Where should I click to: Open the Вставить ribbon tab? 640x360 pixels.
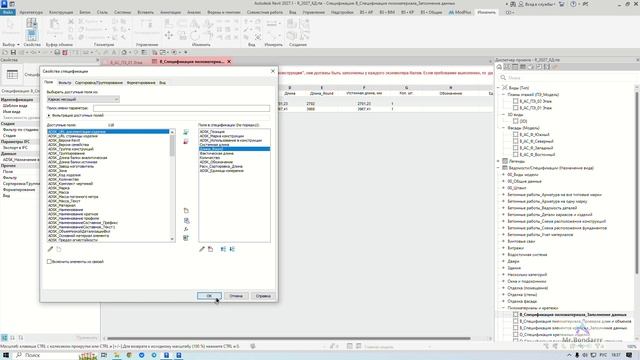(x=145, y=13)
